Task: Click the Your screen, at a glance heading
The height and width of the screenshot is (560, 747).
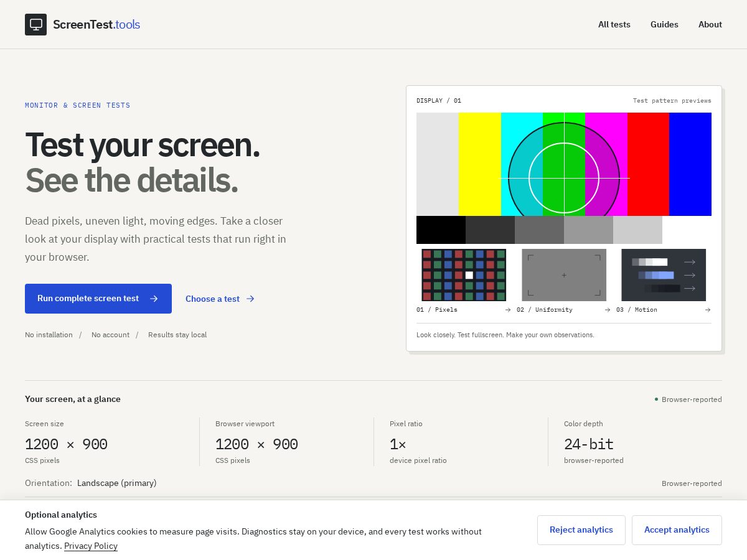Action: [x=73, y=399]
